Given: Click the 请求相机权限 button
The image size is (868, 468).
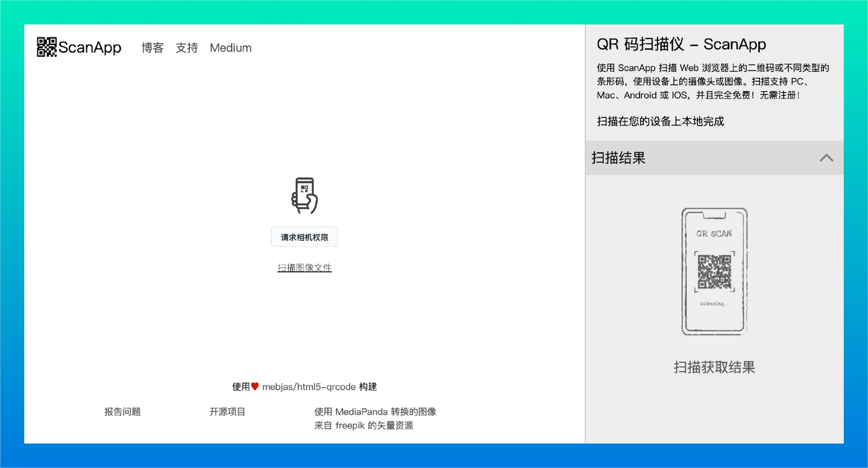Looking at the screenshot, I should click(x=304, y=237).
